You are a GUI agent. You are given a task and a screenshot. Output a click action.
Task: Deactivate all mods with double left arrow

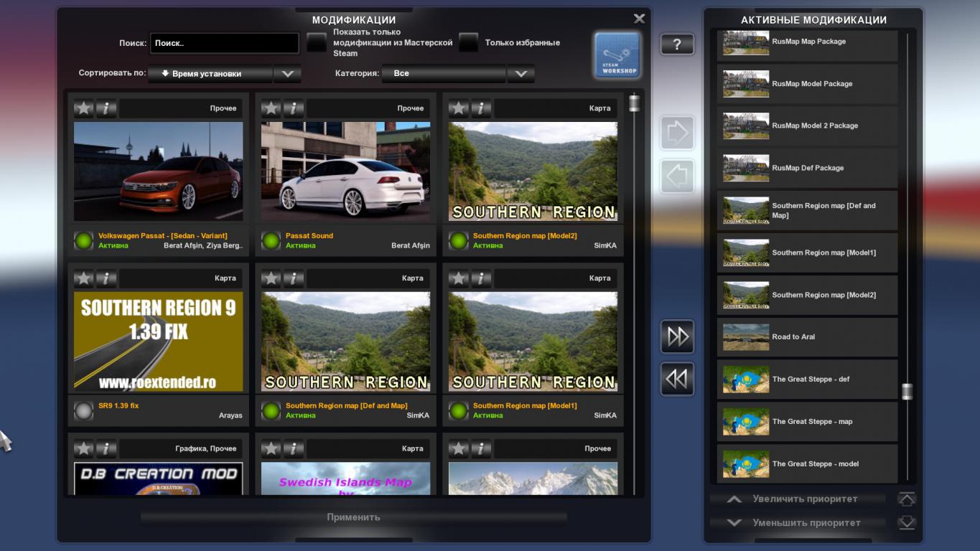(x=677, y=379)
